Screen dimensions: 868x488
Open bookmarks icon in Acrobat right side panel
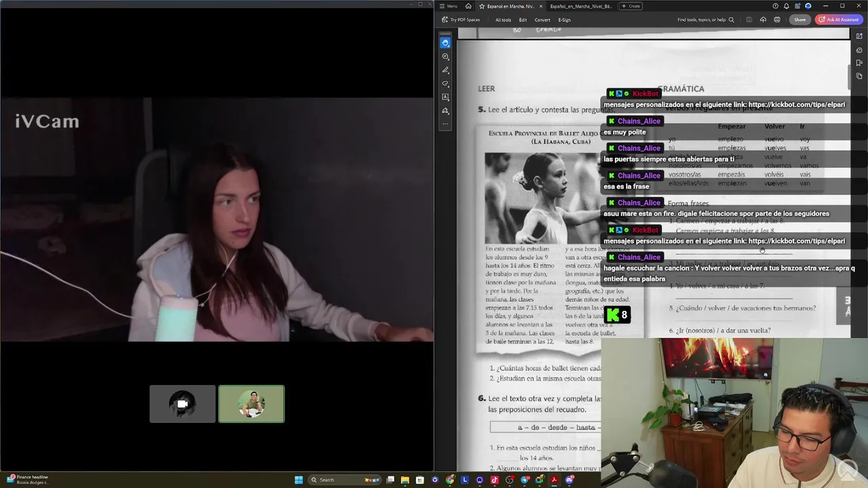(x=859, y=62)
